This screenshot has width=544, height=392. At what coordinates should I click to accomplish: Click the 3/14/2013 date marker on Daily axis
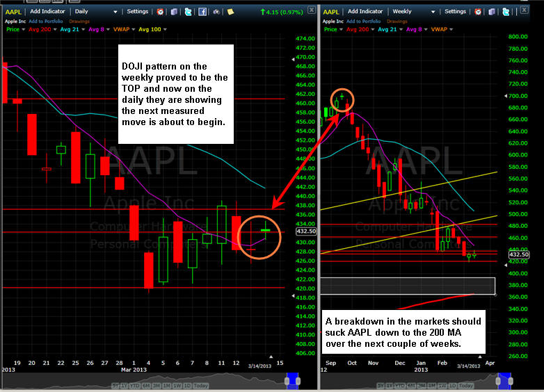tap(260, 366)
